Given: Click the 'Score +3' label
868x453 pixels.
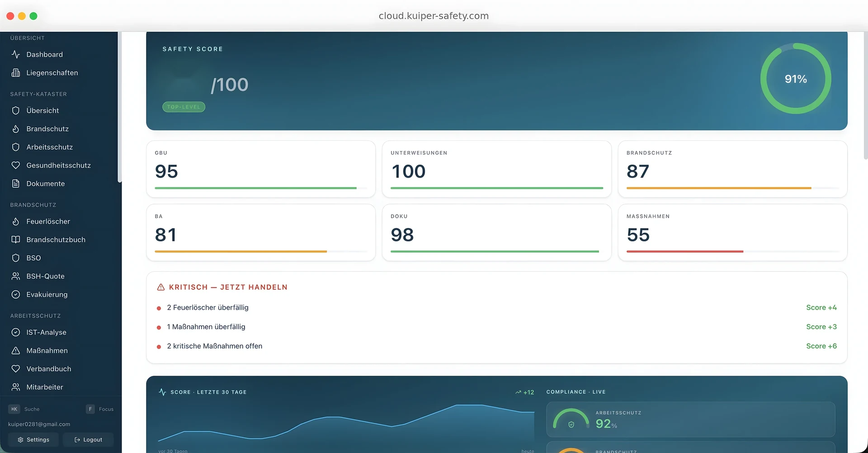Looking at the screenshot, I should [x=821, y=327].
